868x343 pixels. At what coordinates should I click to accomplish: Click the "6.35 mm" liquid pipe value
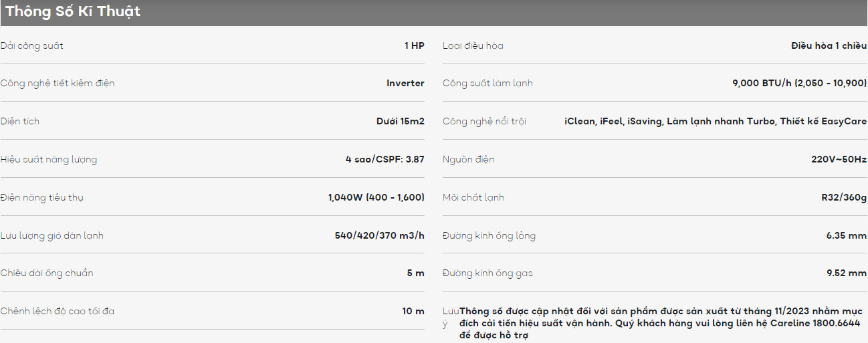tap(846, 236)
